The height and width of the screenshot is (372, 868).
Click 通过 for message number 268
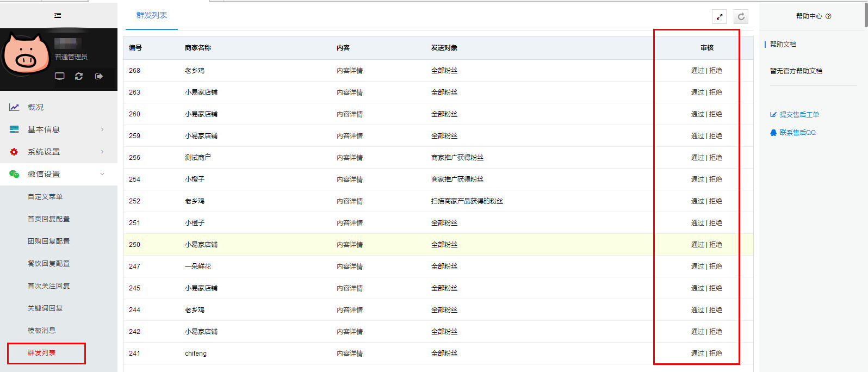tap(697, 71)
